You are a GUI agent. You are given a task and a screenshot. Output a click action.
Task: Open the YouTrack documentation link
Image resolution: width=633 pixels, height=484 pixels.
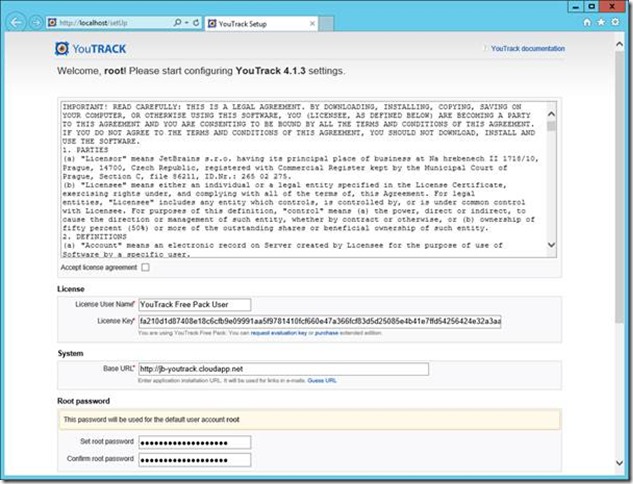528,48
